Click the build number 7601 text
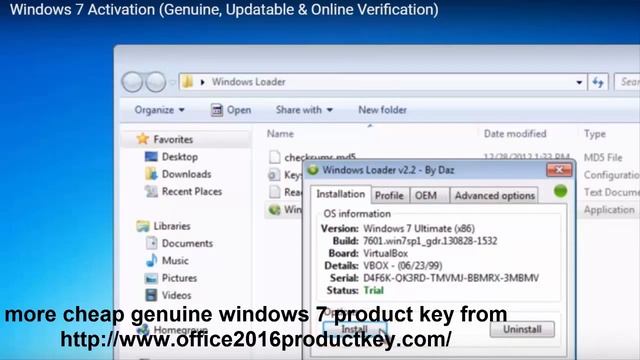 tap(430, 241)
